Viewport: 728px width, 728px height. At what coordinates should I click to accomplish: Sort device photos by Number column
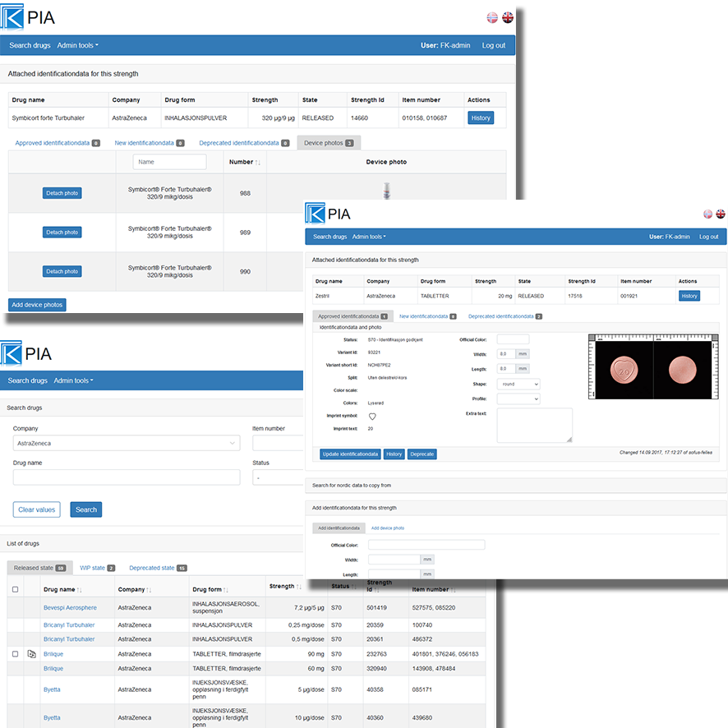pos(258,163)
